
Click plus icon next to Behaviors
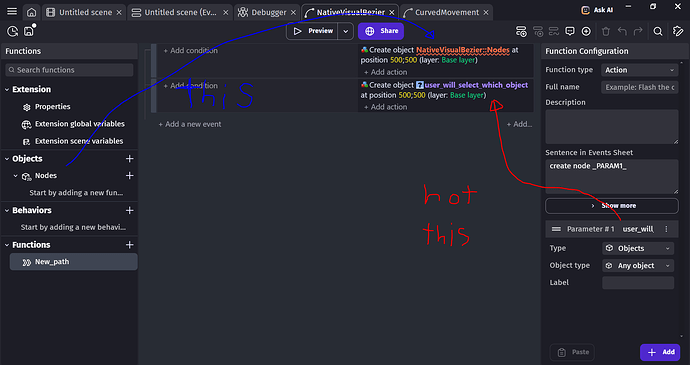point(129,210)
